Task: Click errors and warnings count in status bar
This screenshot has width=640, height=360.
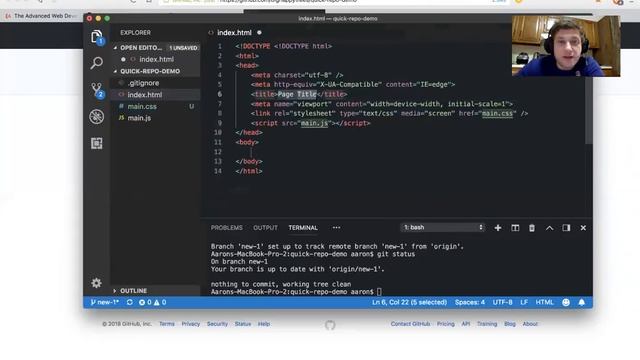Action: [x=152, y=302]
